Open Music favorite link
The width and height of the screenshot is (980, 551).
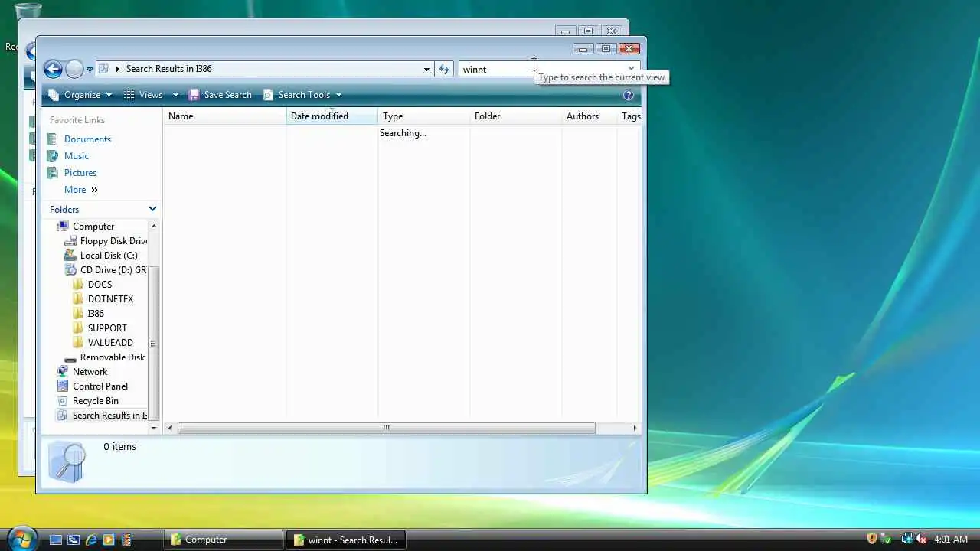(77, 156)
